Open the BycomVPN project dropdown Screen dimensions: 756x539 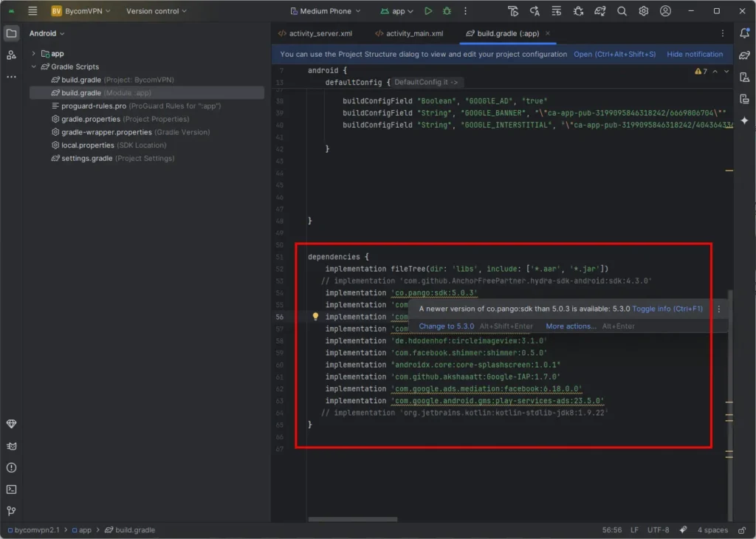click(81, 10)
